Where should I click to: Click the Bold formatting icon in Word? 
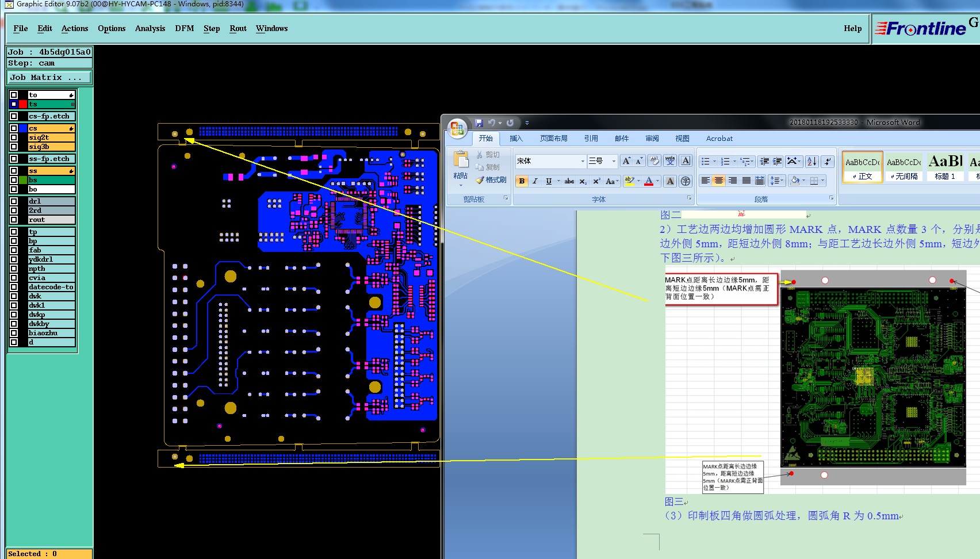coord(522,181)
